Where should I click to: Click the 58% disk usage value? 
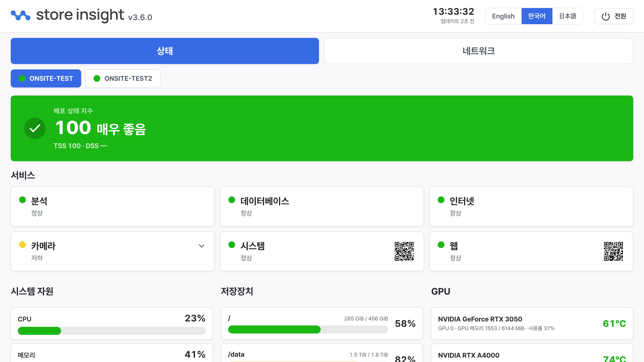pos(405,323)
